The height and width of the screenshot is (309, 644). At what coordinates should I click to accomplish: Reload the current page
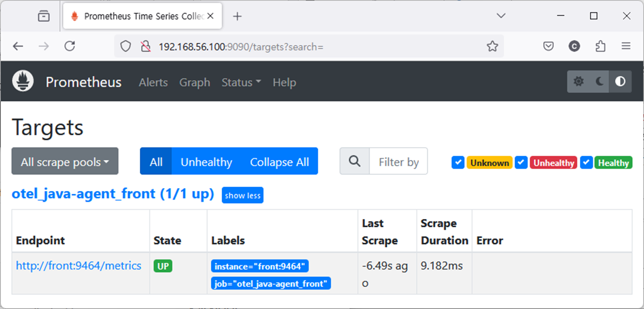[x=70, y=46]
